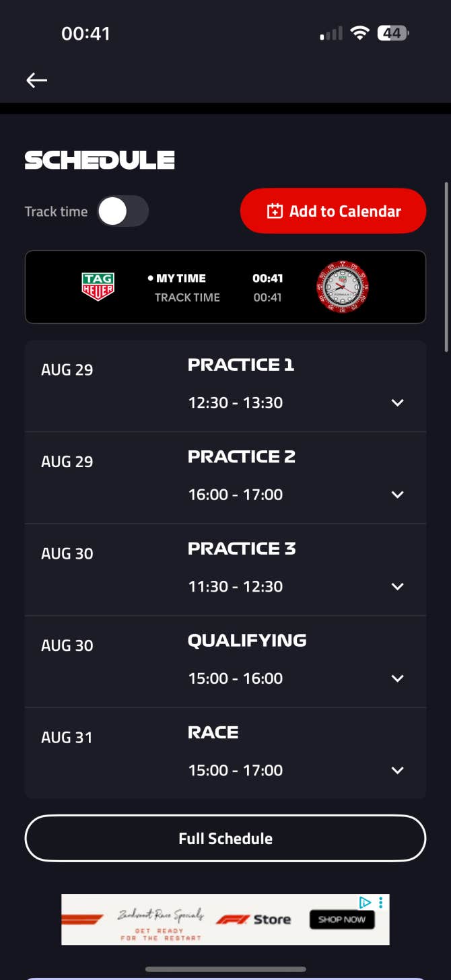Click the TAG Heuer logo
Viewport: 451px width, 980px height.
[x=98, y=287]
